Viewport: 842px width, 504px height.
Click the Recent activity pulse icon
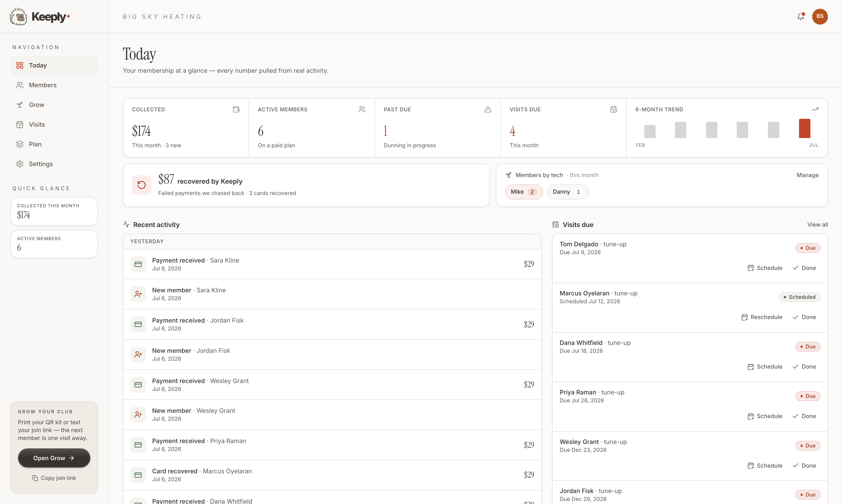[x=126, y=224]
